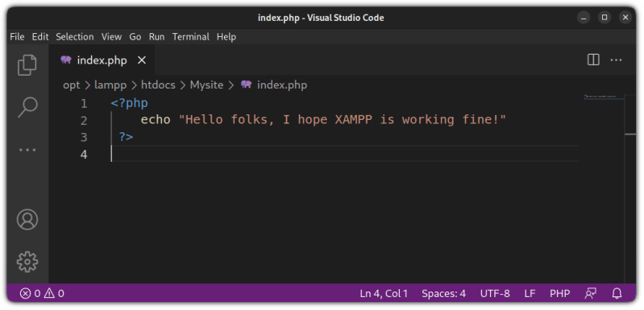
Task: Open the Explorer view in activity bar
Action: click(27, 64)
